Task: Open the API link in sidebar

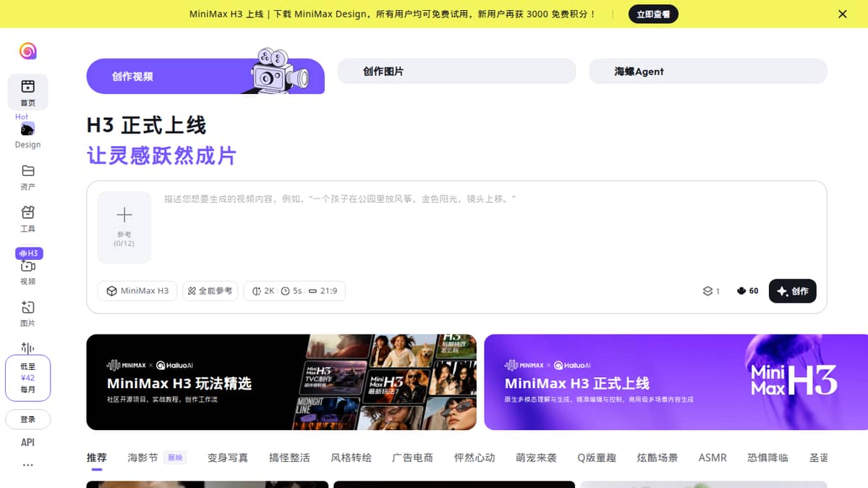Action: 27,442
